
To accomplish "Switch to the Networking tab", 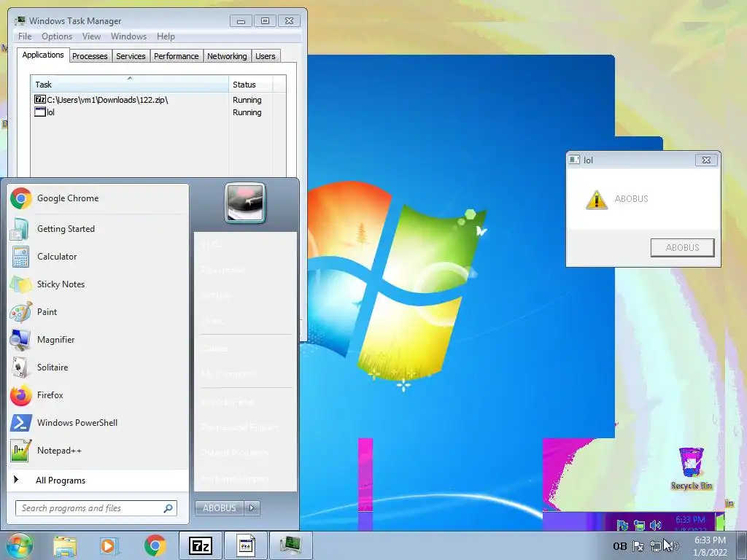I will point(228,56).
